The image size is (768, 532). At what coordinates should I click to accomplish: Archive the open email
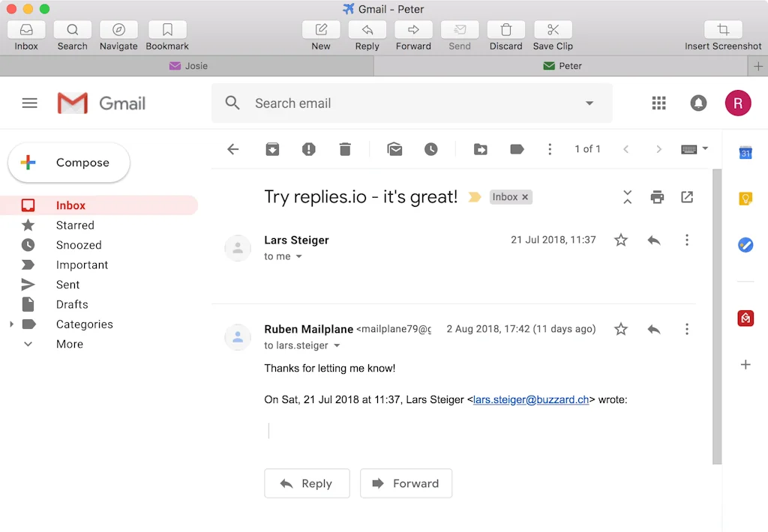[x=272, y=149]
